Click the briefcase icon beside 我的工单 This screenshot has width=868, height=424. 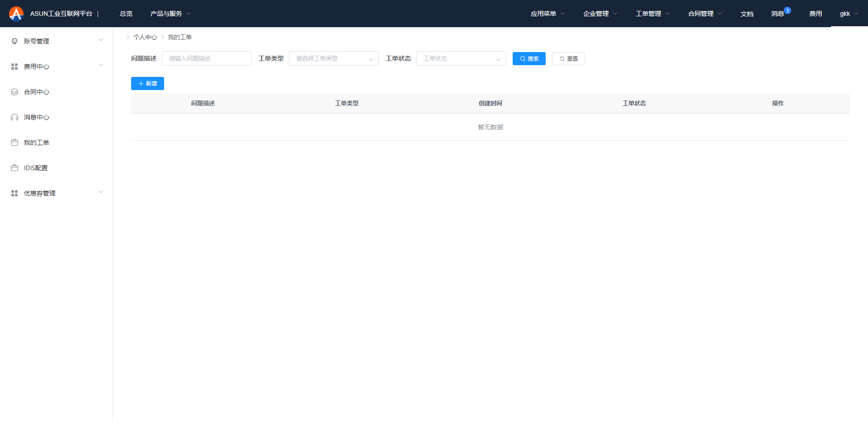pos(14,143)
